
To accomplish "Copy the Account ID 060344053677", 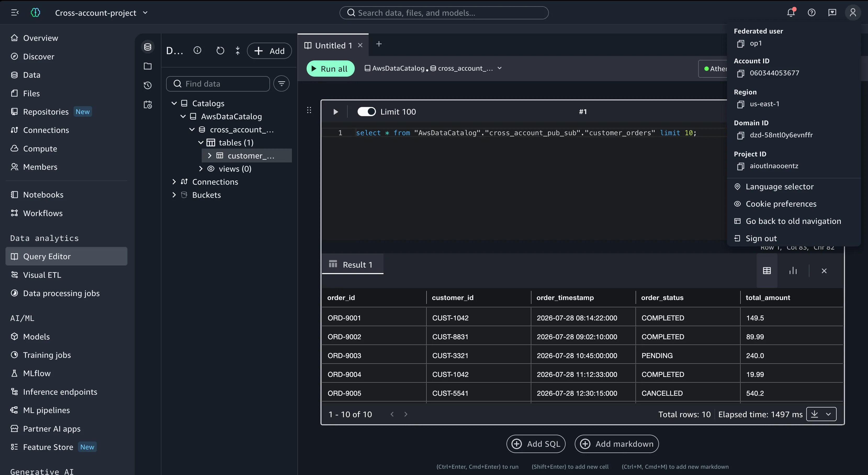I will 740,73.
